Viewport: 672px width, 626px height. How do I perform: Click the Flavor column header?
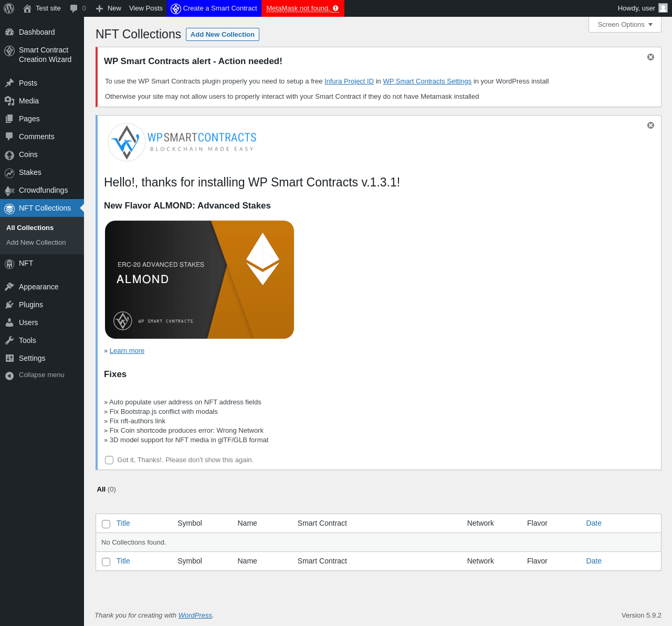[537, 524]
